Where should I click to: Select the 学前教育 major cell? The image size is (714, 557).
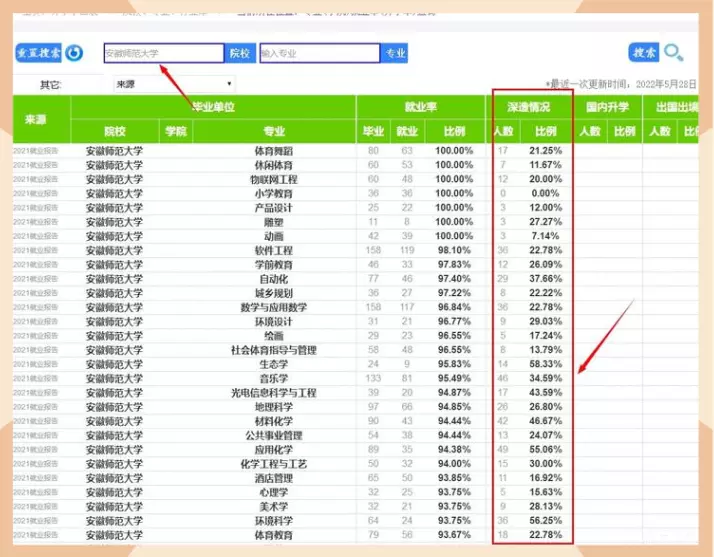[x=274, y=265]
